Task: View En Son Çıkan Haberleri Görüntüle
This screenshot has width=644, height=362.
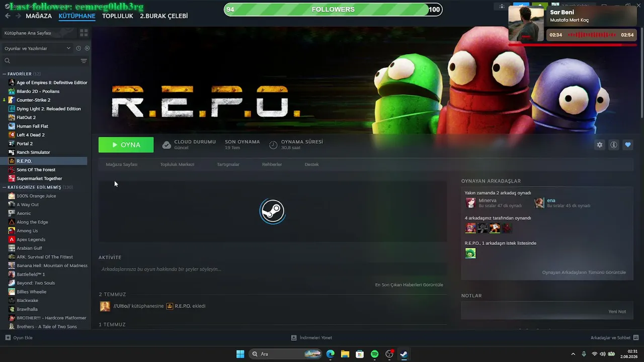Action: click(409, 285)
